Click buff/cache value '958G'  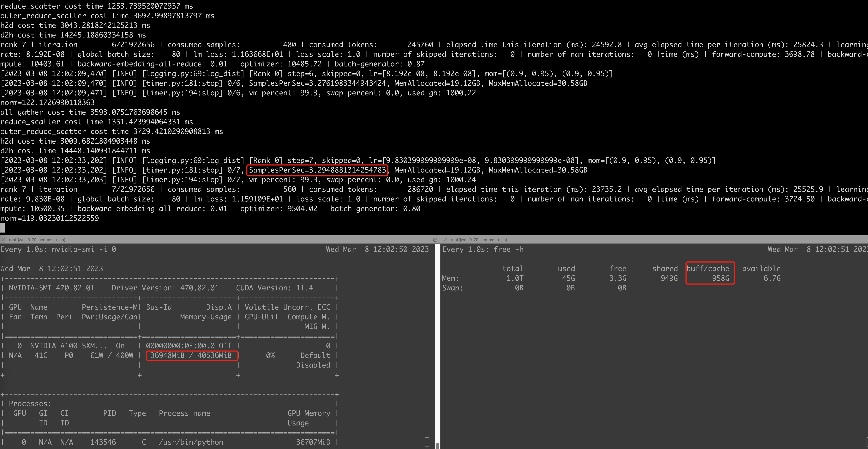(x=721, y=279)
